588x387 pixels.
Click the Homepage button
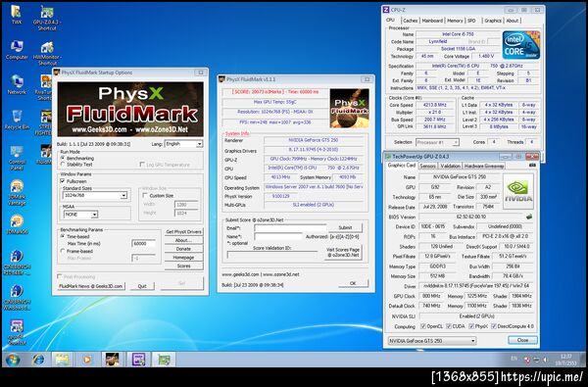pos(184,258)
